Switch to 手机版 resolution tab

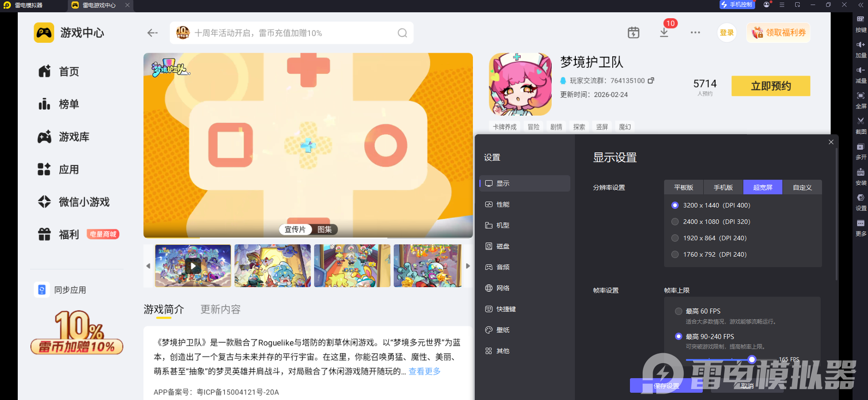[x=723, y=187]
